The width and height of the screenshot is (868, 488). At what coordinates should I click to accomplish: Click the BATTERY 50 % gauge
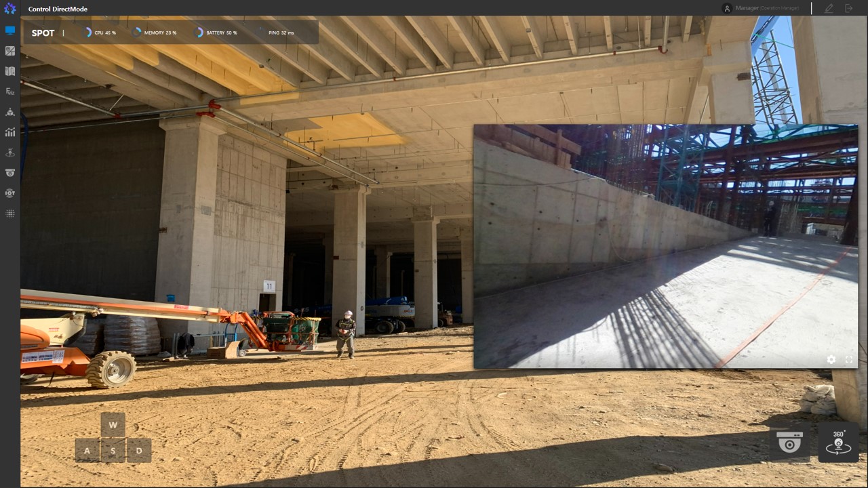pos(216,33)
